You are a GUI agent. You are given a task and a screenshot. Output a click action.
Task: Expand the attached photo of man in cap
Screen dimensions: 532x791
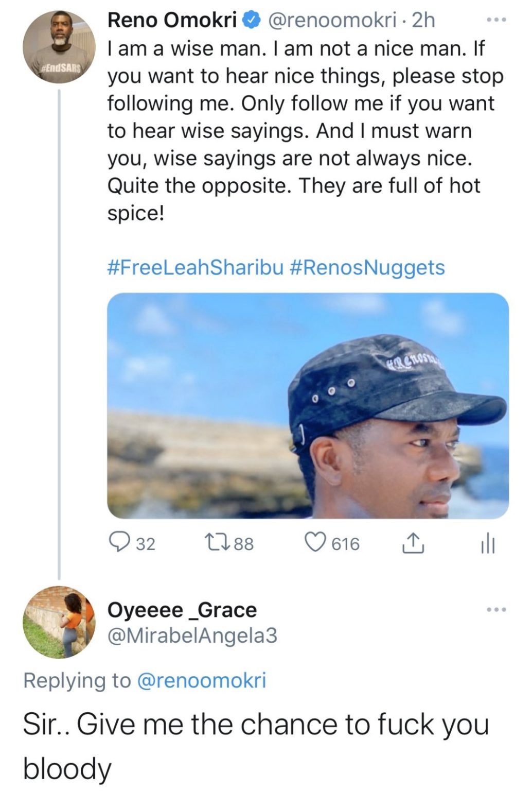[308, 406]
